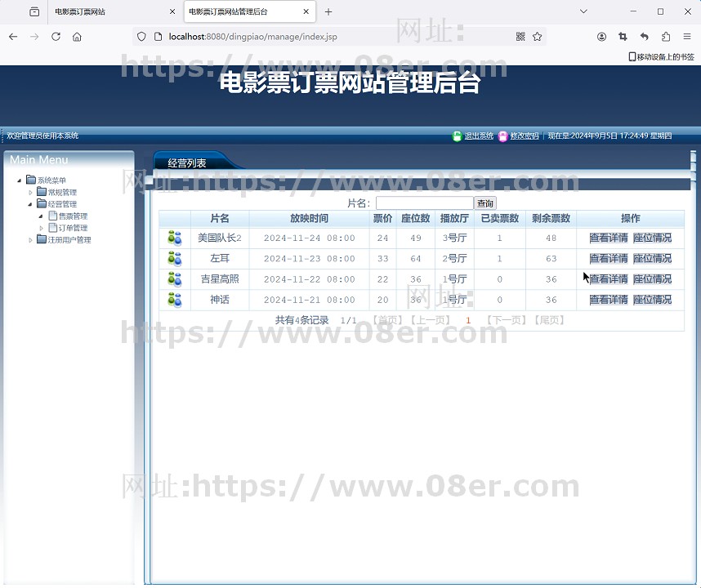Expand the 订单管理 tree node arrow
Screen dimensions: 701x588
point(41,229)
